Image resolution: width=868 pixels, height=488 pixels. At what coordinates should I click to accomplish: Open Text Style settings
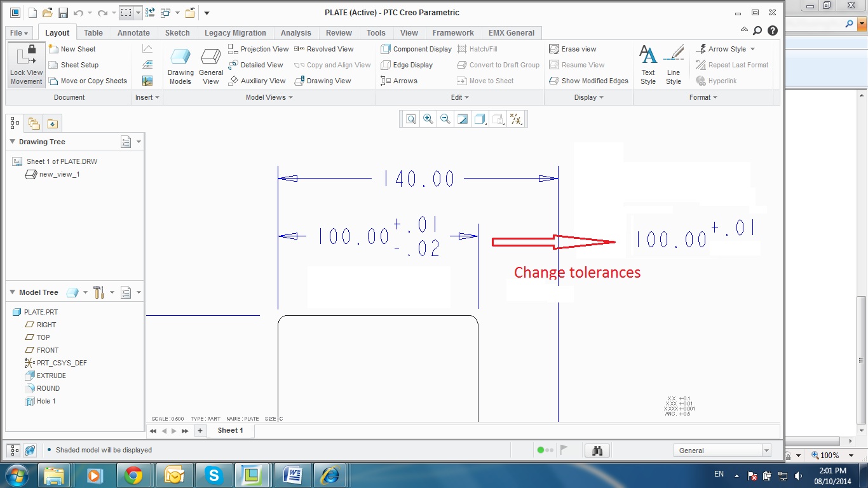(648, 65)
